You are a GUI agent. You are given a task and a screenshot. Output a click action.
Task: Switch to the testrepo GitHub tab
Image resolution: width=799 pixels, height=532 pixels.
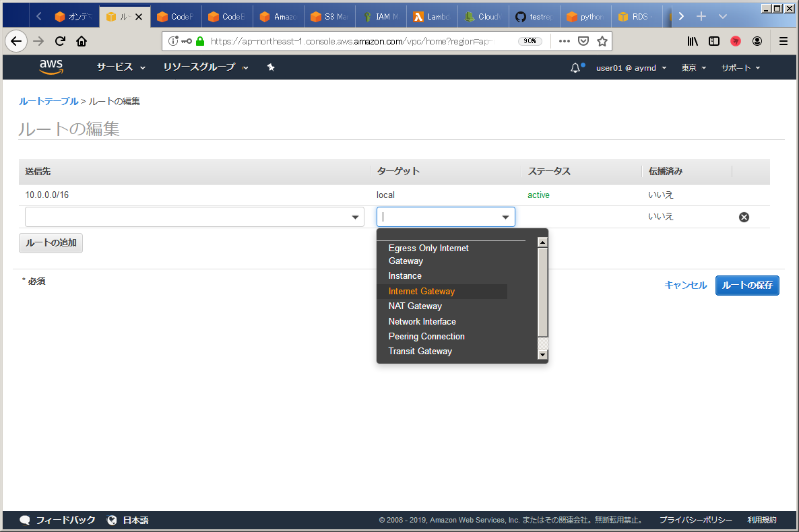pos(534,17)
